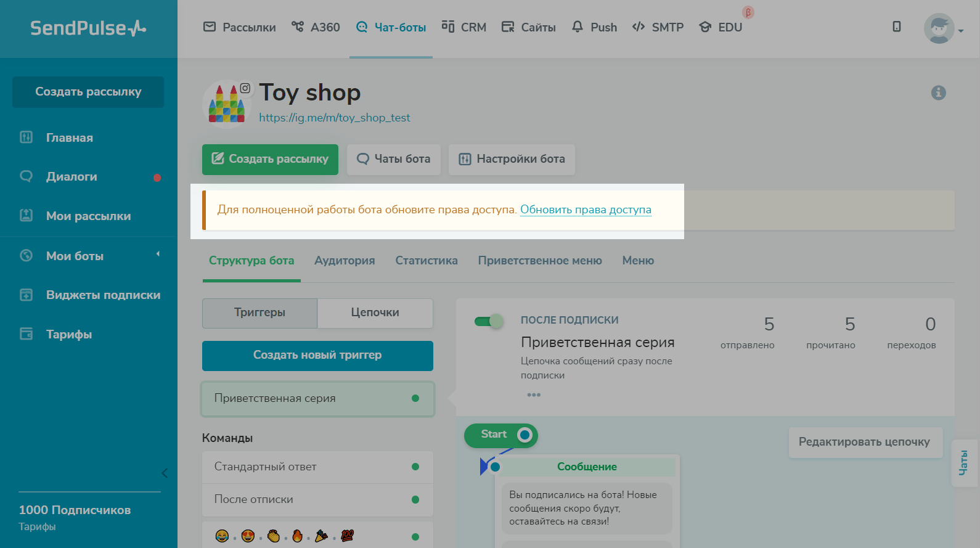Open the Рассылки section
The width and height of the screenshot is (980, 548).
tap(240, 27)
